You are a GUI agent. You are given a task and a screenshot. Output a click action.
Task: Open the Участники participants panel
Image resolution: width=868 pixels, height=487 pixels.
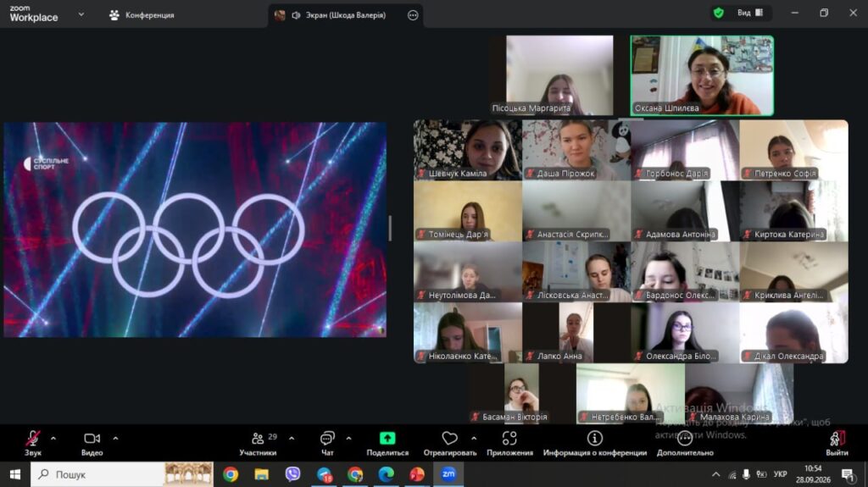(259, 443)
